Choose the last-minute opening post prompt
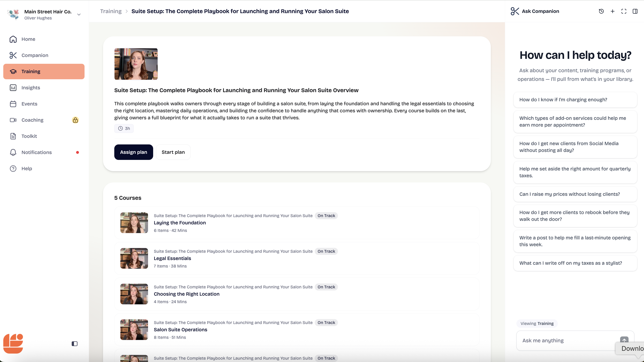Image resolution: width=644 pixels, height=362 pixels. 575,241
